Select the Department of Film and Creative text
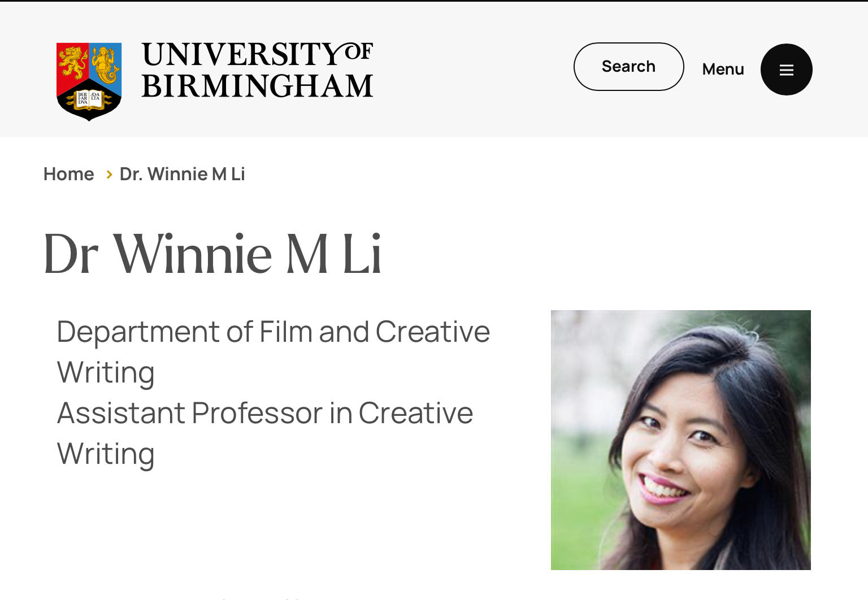 coord(273,332)
